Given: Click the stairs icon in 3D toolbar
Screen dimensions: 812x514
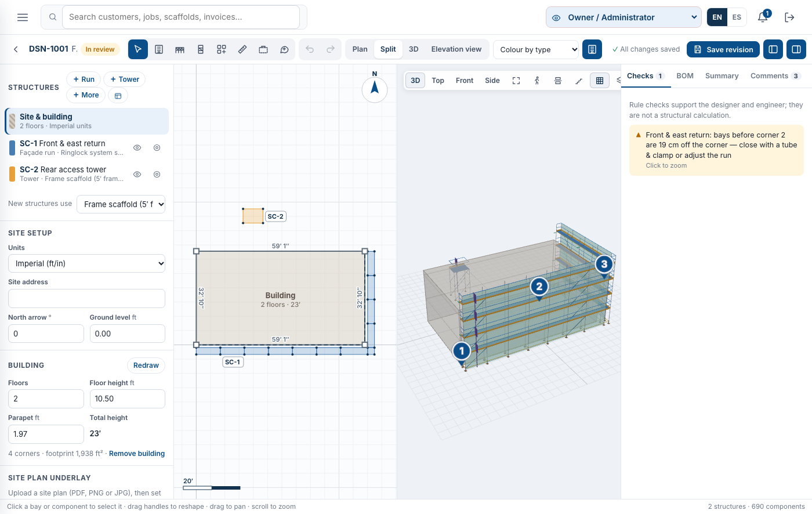Looking at the screenshot, I should click(579, 81).
